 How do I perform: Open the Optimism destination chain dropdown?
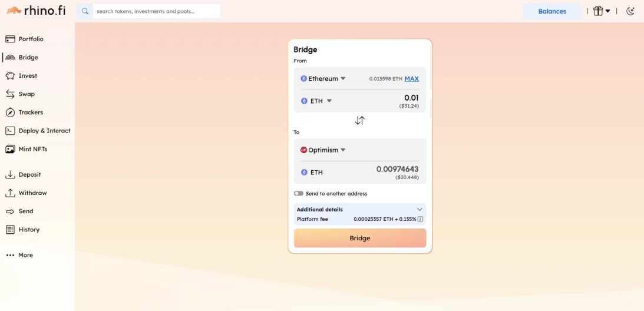click(323, 150)
